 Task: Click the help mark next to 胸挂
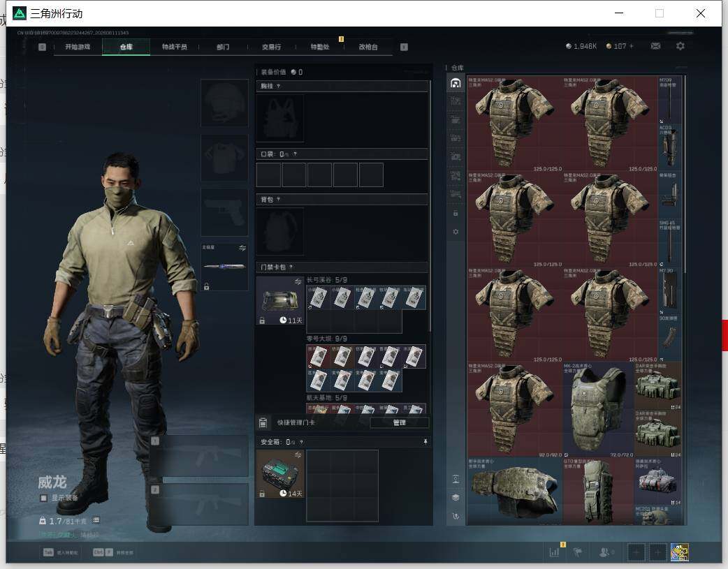pos(278,87)
